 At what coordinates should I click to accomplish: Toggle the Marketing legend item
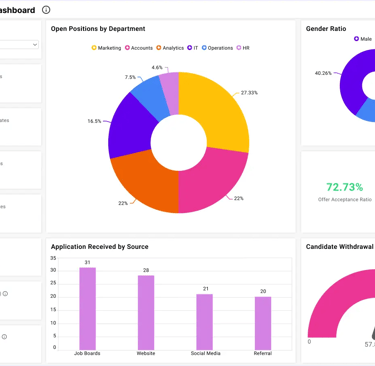(x=106, y=48)
